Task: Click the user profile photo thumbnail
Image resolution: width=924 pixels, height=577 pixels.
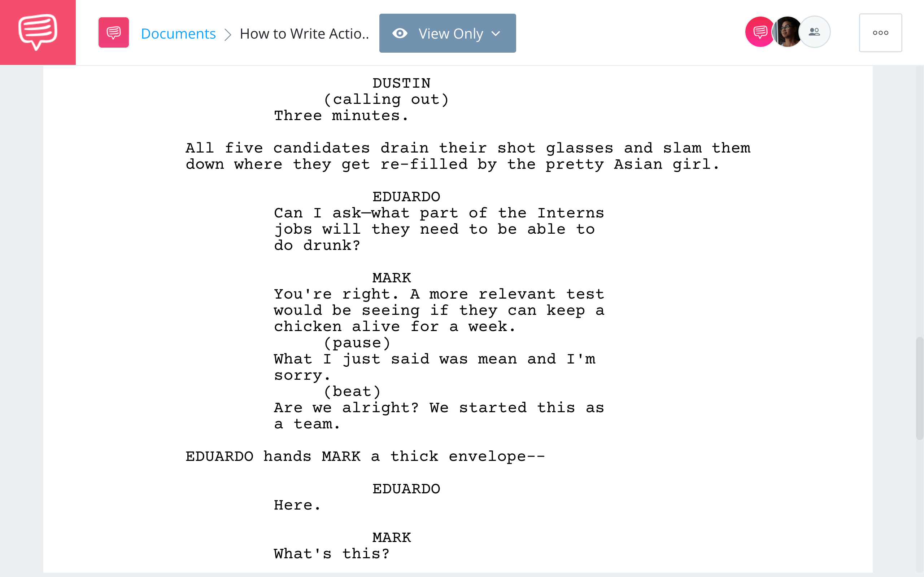Action: pos(787,32)
